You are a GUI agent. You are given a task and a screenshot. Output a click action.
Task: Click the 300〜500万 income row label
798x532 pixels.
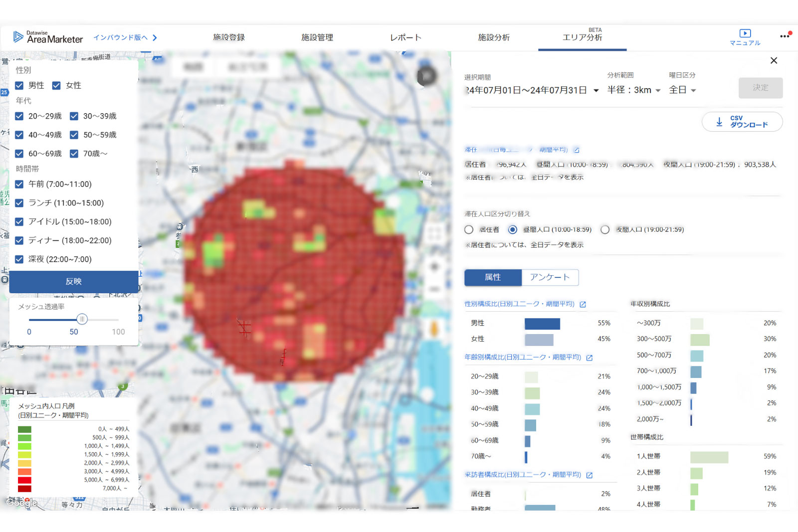pos(654,339)
